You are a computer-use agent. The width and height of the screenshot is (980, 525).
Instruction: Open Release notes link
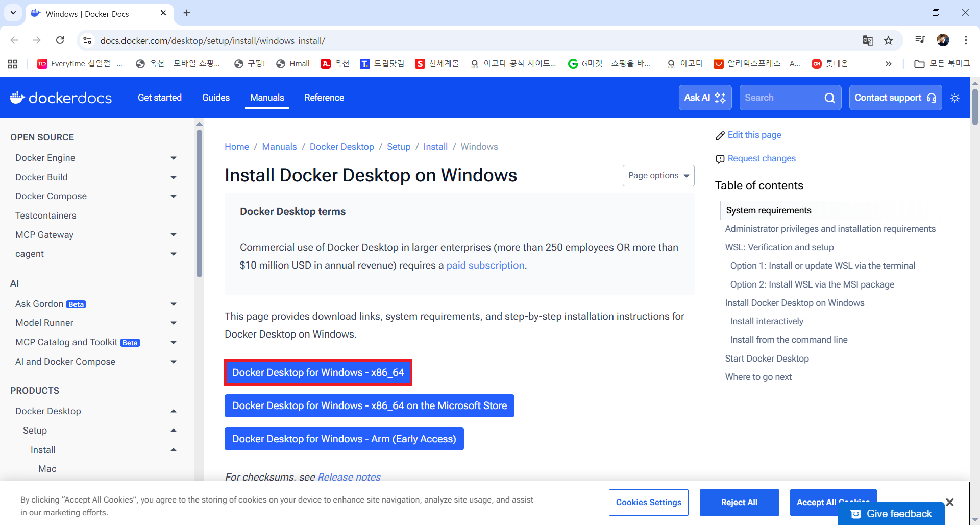pos(349,477)
